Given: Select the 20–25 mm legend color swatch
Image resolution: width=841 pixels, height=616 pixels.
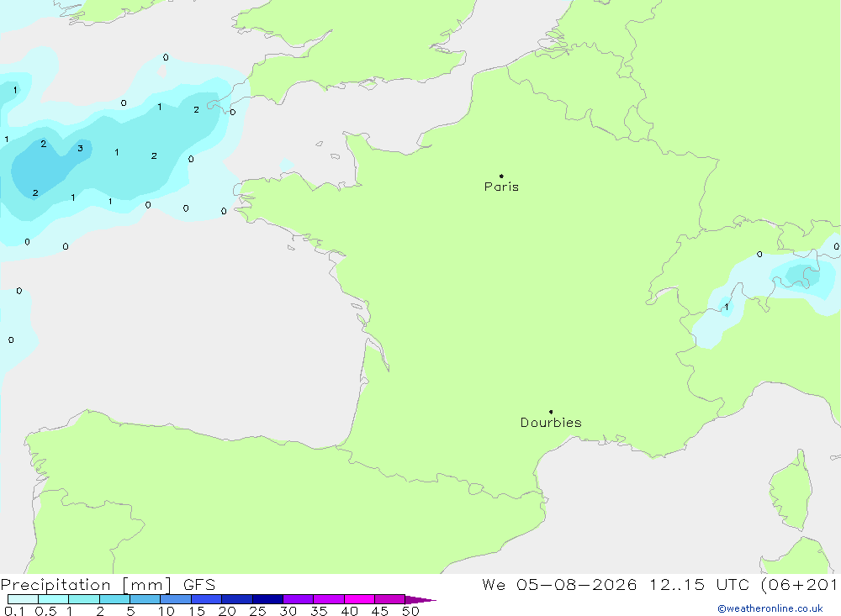Looking at the screenshot, I should 237,599.
